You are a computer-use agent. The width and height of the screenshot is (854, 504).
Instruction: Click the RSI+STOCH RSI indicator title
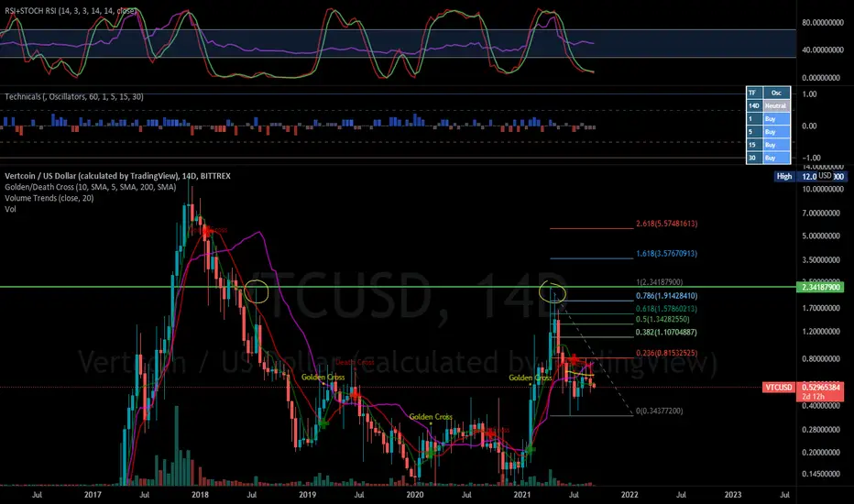tap(71, 11)
